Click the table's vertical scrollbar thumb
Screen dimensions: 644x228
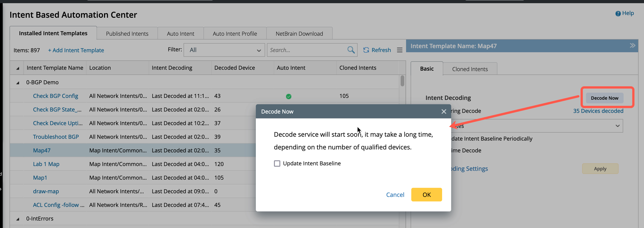point(402,81)
